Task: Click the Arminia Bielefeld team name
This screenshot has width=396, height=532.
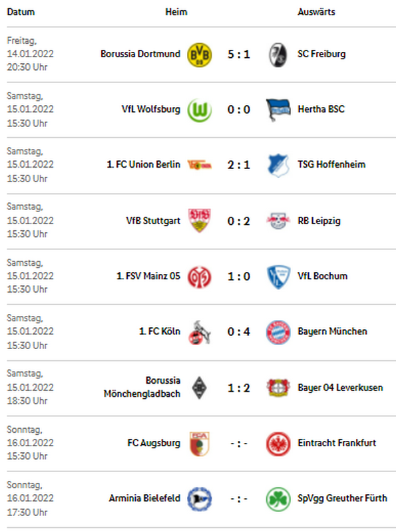Action: pyautogui.click(x=144, y=498)
